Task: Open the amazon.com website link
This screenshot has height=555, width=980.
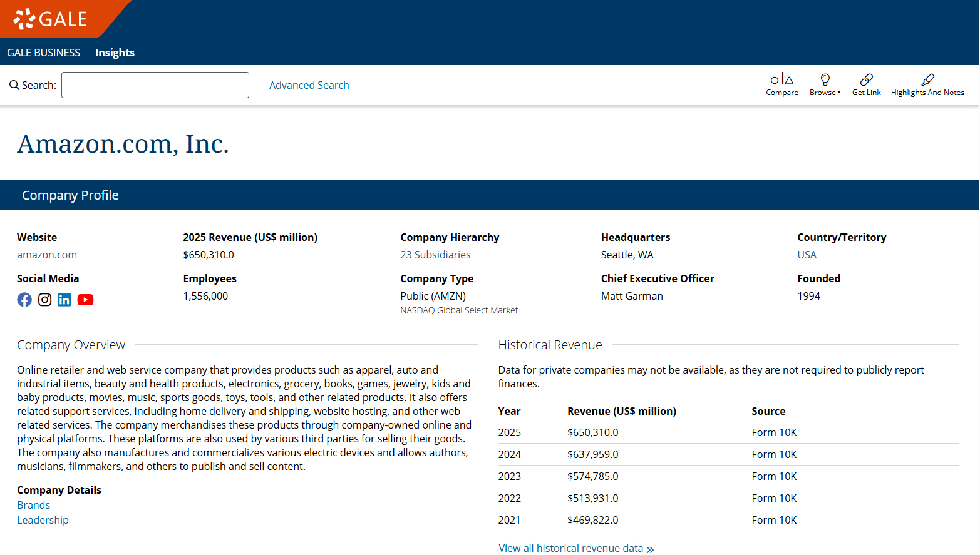Action: 47,255
